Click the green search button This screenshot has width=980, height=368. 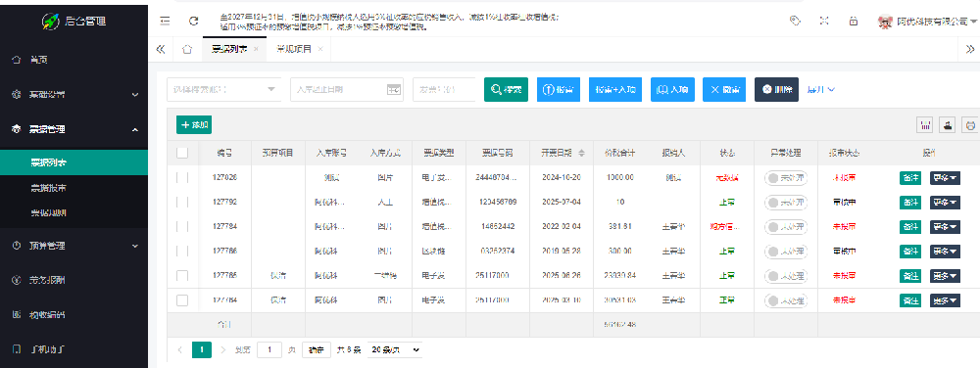pos(507,90)
